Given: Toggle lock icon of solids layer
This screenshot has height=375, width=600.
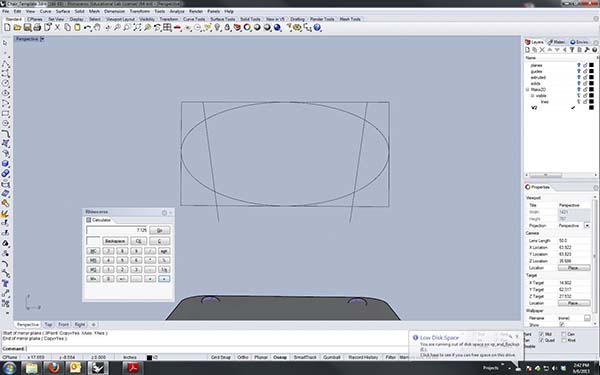Looking at the screenshot, I should (x=585, y=83).
